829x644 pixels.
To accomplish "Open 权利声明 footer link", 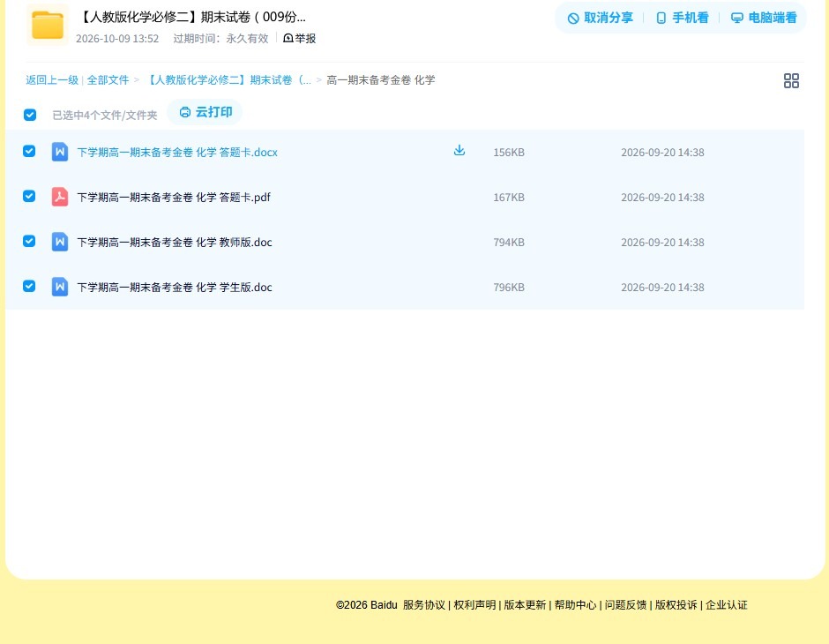I will coord(474,605).
